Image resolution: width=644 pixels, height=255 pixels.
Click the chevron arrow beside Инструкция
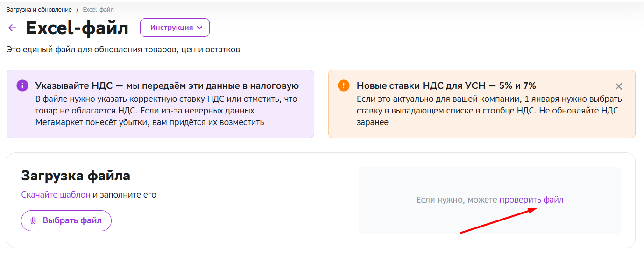[x=200, y=28]
